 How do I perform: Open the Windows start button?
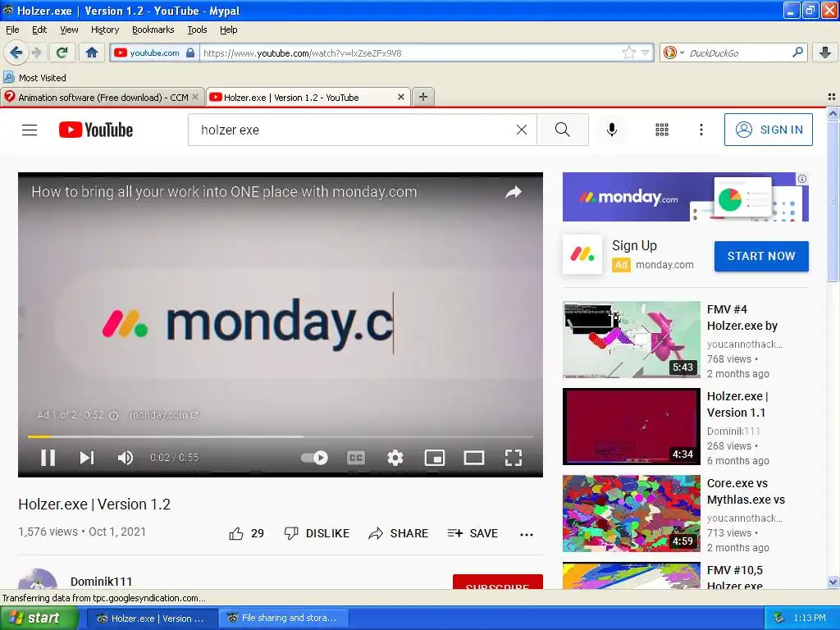click(39, 618)
